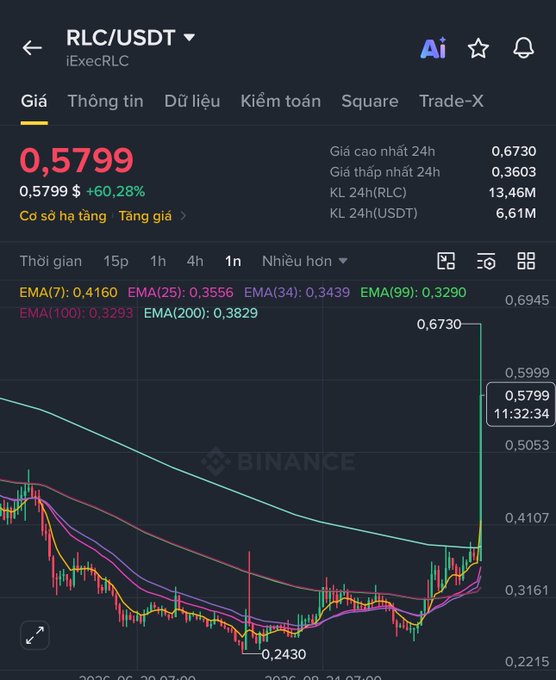The height and width of the screenshot is (680, 556).
Task: Tap the 0,2430 chart low label
Action: [x=284, y=654]
